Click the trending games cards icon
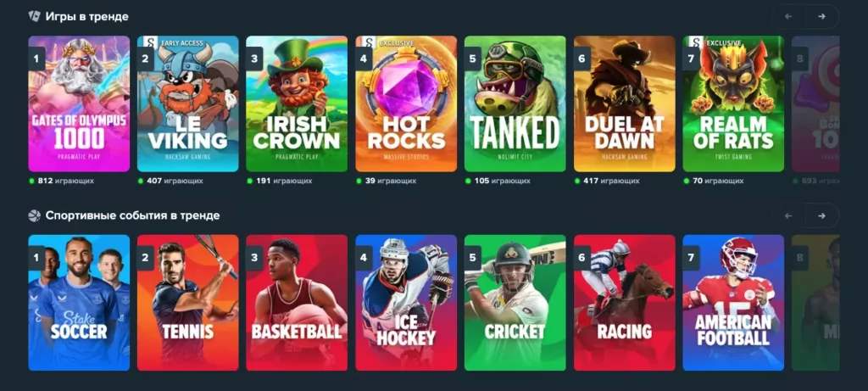This screenshot has height=391, width=868. [34, 16]
